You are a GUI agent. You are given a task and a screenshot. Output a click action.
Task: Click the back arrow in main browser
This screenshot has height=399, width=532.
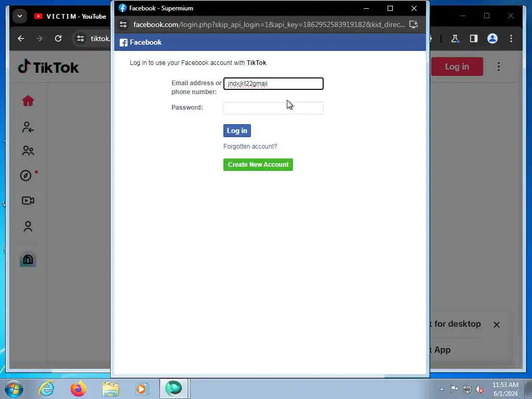21,38
